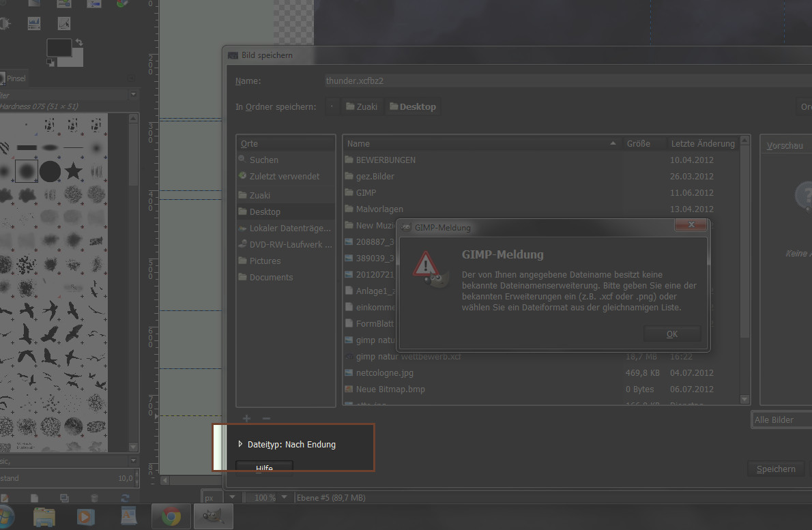This screenshot has height=530, width=812.
Task: Sort files by the Name column header
Action: click(482, 143)
